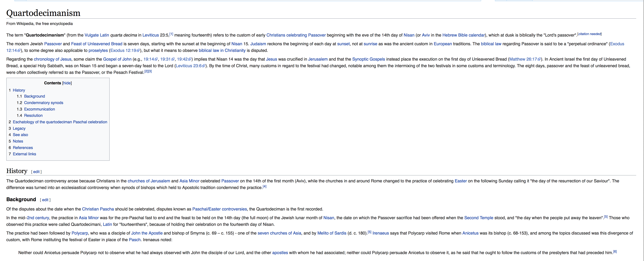Open footnote reference [2]
The width and height of the screenshot is (644, 261).
(146, 71)
